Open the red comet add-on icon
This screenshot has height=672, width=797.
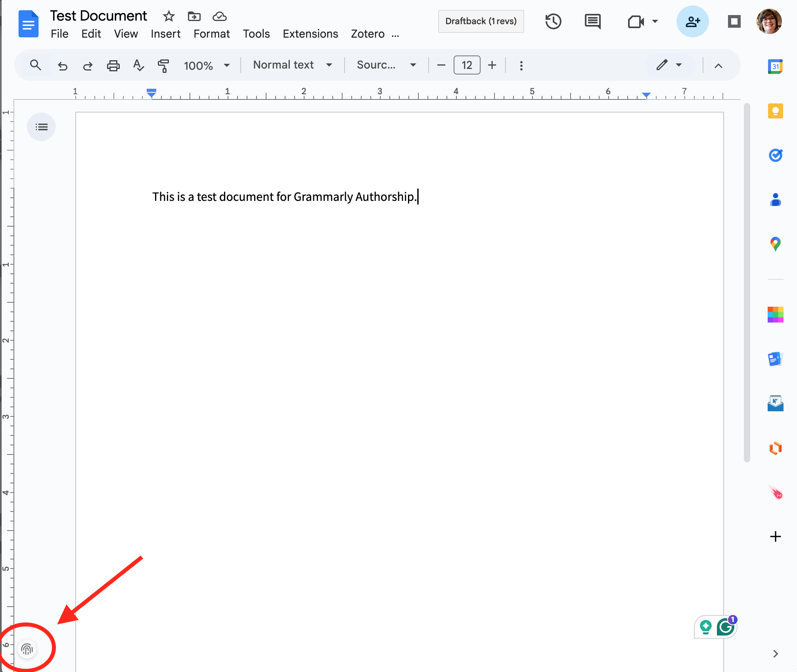click(775, 492)
